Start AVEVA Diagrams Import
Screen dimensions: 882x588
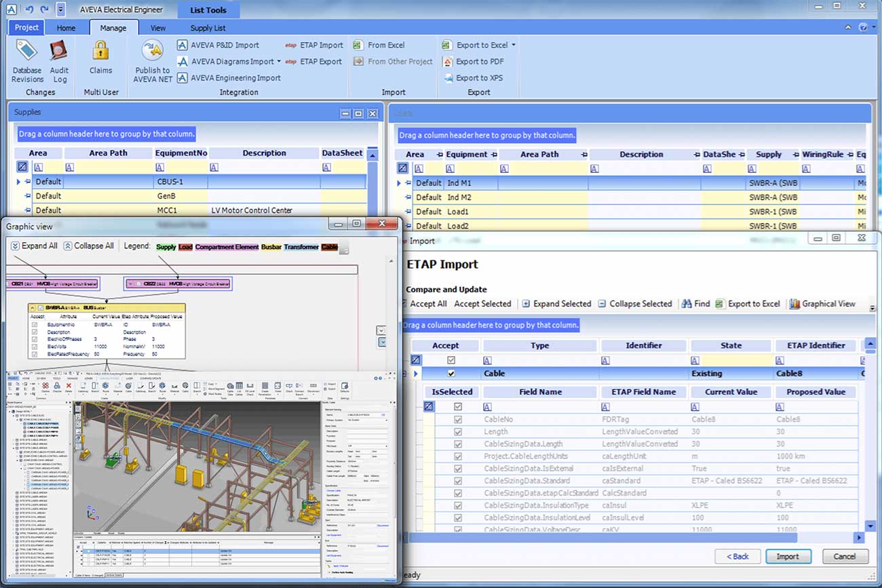tap(226, 61)
